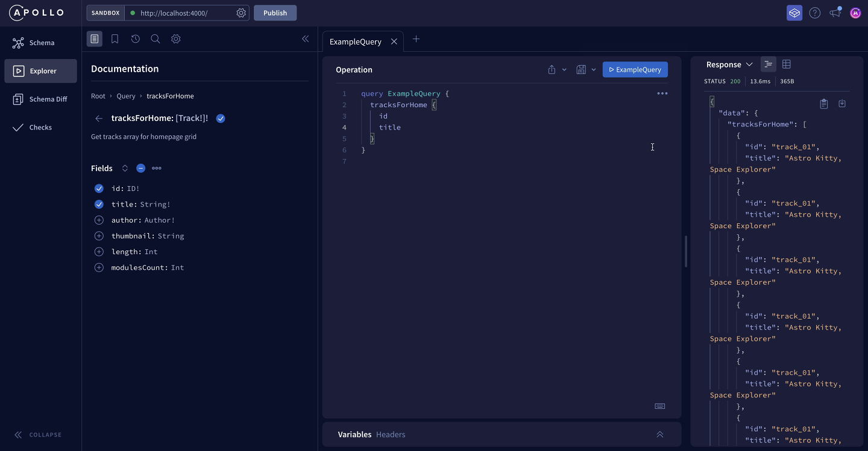Viewport: 868px width, 451px height.
Task: Open the Fields sort arrows
Action: click(125, 169)
